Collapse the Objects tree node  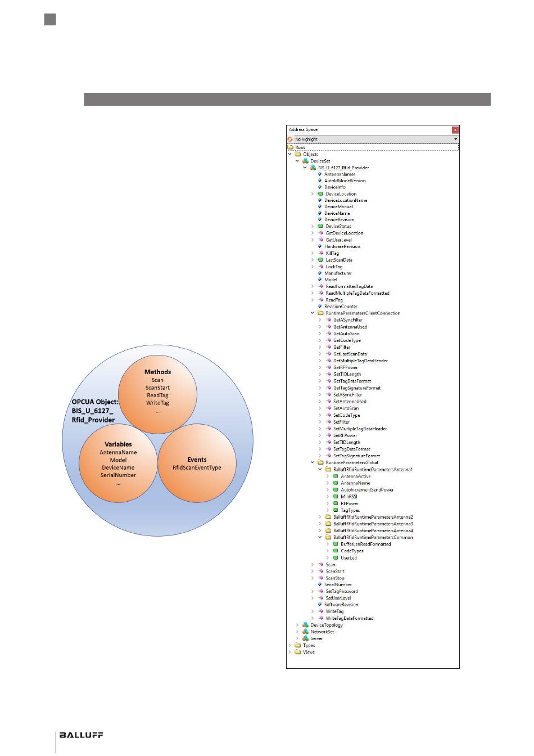point(290,154)
